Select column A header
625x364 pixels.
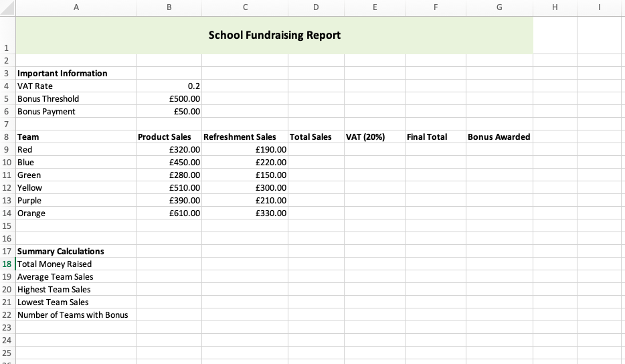point(75,7)
